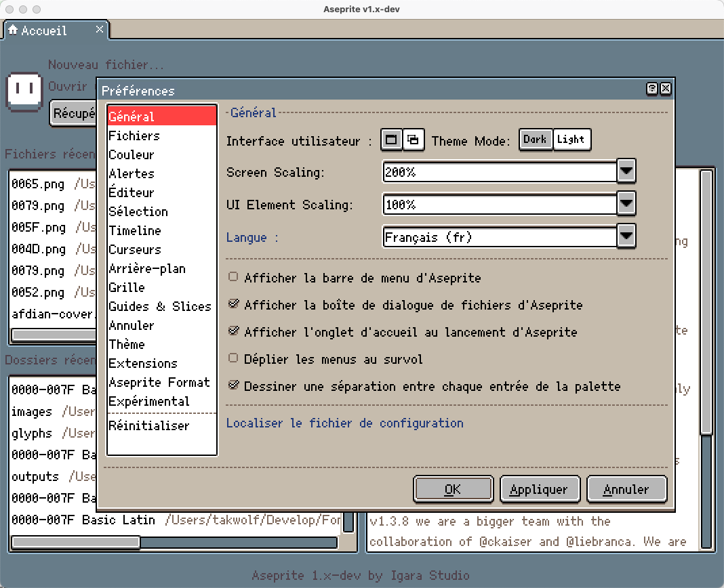This screenshot has height=588, width=724.
Task: Click the Annuler button at dialog bottom
Action: point(626,489)
